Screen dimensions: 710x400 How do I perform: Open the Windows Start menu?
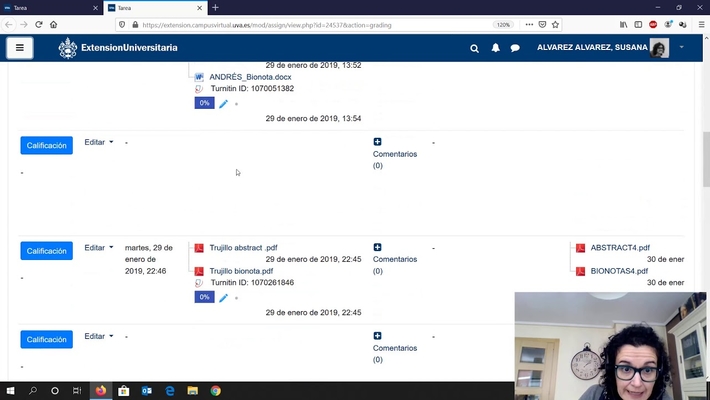[10, 390]
